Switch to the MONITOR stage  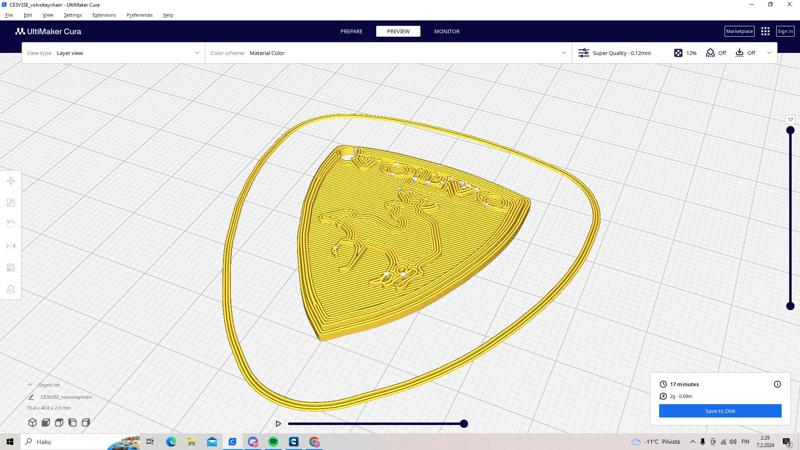[x=447, y=31]
